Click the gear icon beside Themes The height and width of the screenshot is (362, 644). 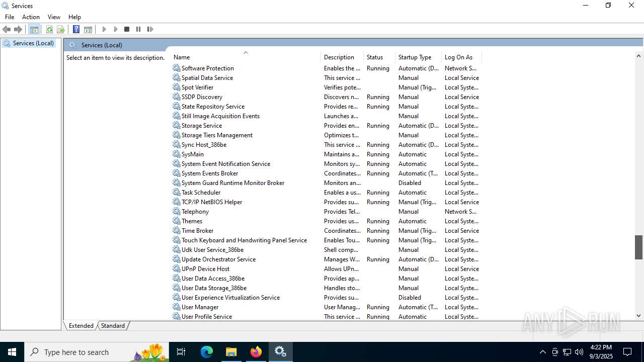pyautogui.click(x=176, y=221)
